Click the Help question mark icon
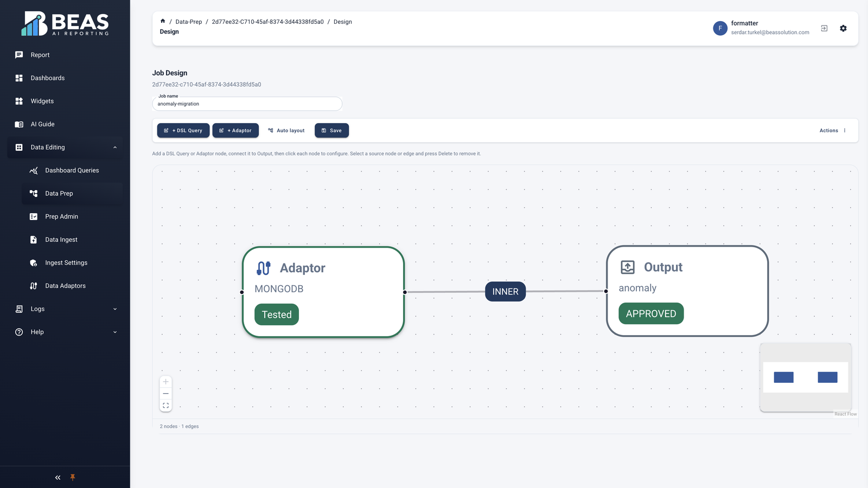Viewport: 868px width, 488px height. [x=19, y=332]
